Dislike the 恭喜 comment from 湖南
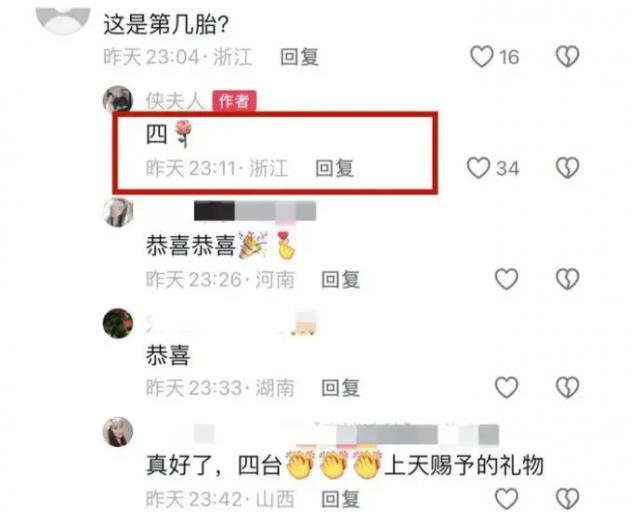Screen dimensions: 640x512 click(x=567, y=387)
